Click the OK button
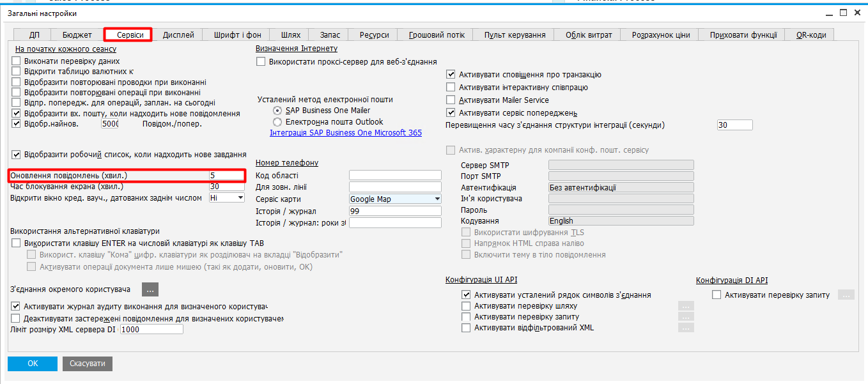Screen dimensions: 868x384 (x=33, y=364)
